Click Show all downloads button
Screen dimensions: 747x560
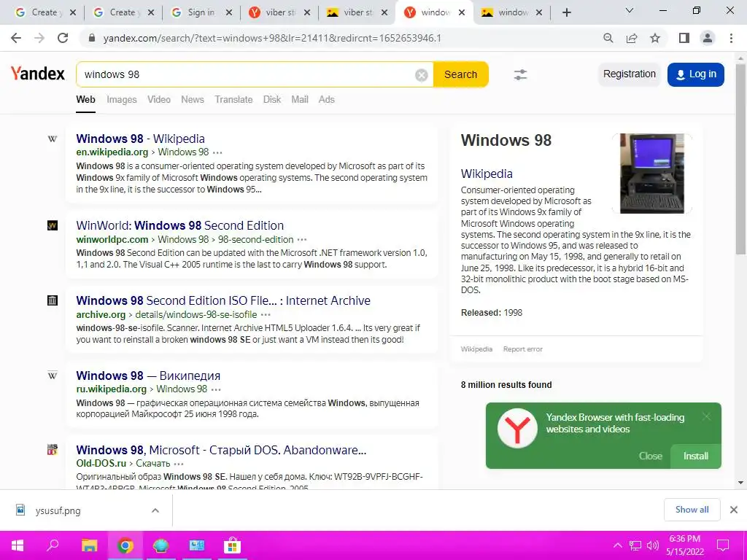coord(692,510)
